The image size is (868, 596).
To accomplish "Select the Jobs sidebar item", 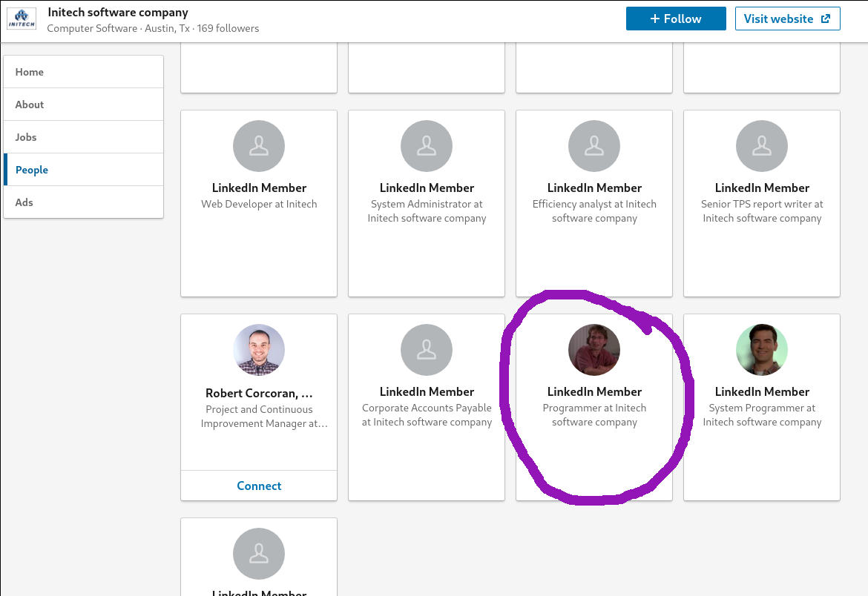I will coord(83,137).
